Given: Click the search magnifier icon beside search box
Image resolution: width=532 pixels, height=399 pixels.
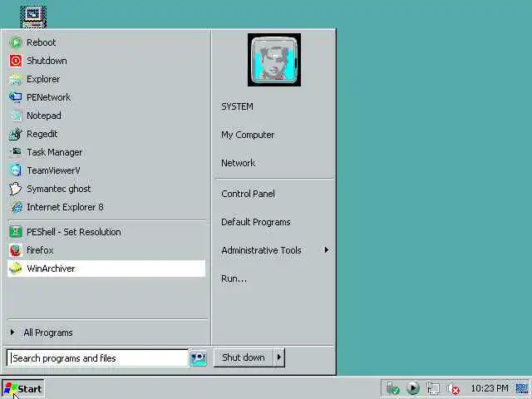Looking at the screenshot, I should coord(198,358).
